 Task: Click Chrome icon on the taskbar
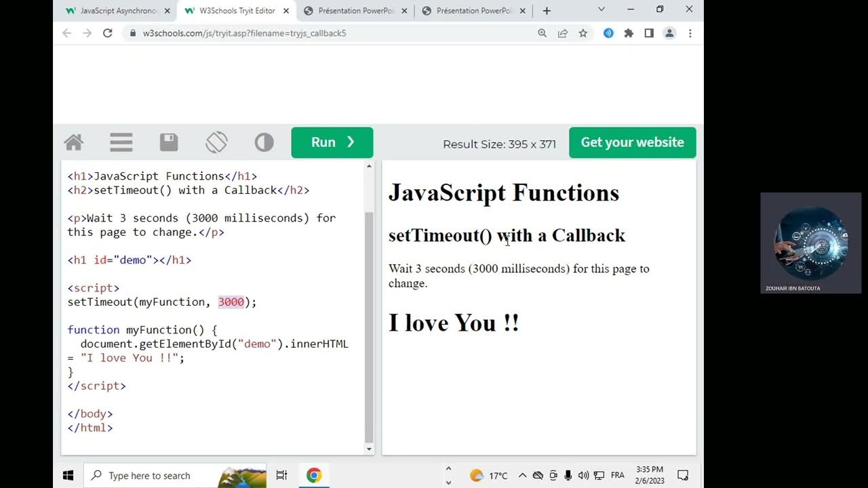click(x=313, y=476)
